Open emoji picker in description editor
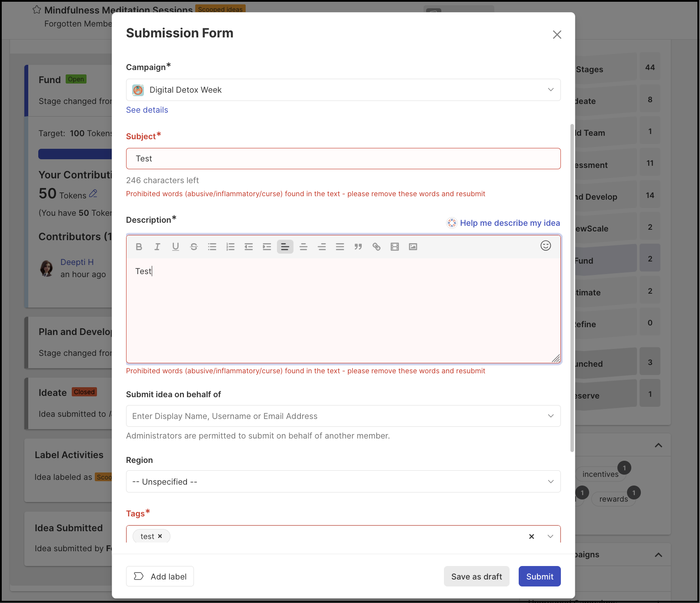700x603 pixels. (546, 246)
